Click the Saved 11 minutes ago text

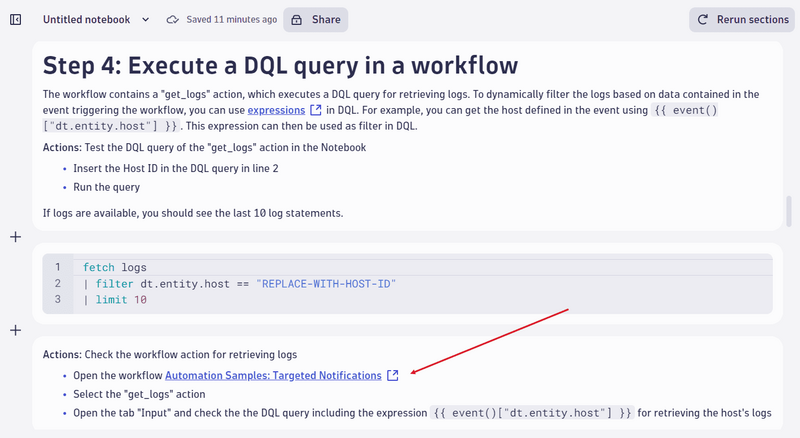[230, 19]
